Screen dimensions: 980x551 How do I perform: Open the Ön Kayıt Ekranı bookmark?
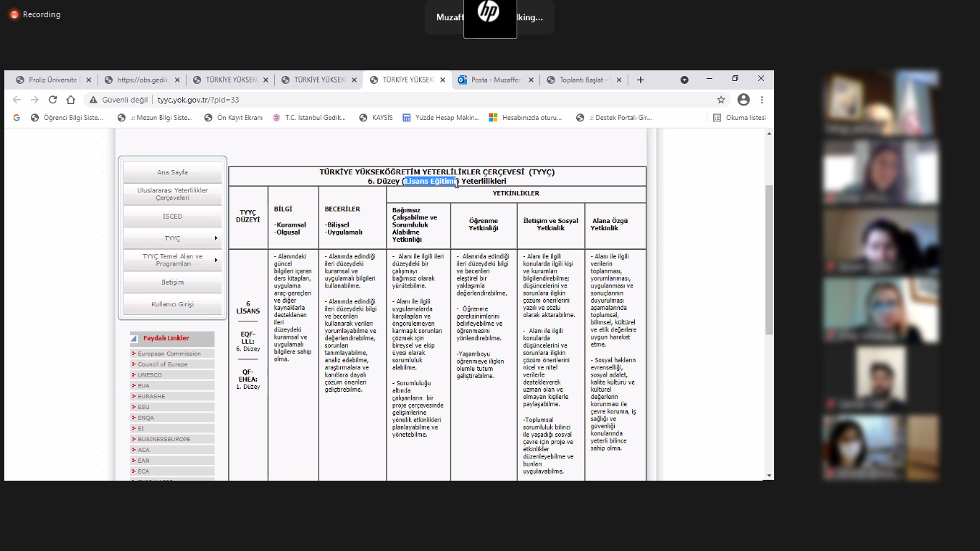[233, 118]
